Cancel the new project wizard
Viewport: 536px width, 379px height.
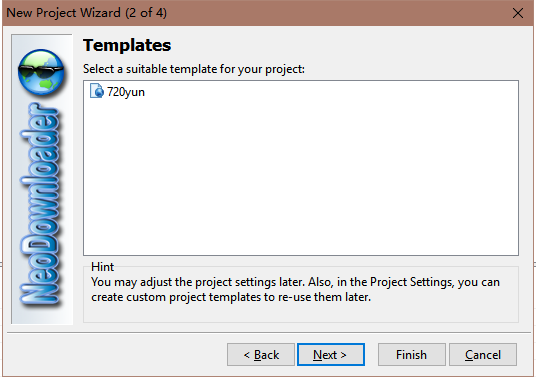[483, 354]
